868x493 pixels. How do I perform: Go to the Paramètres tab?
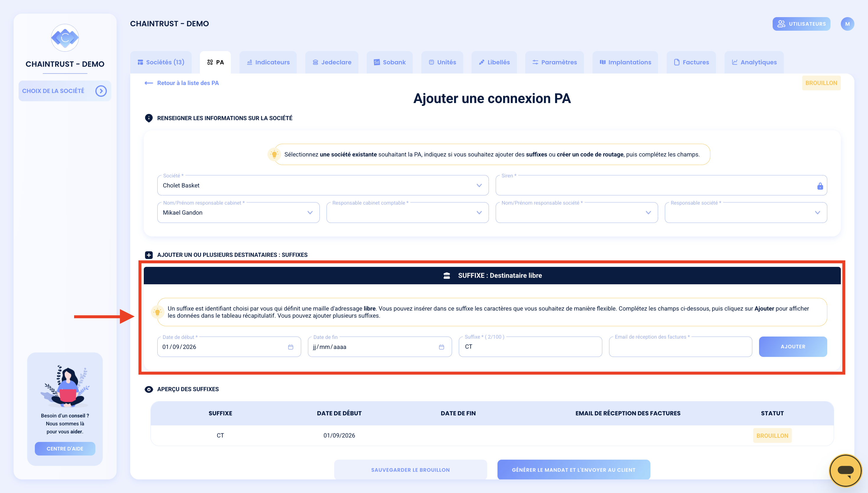click(x=554, y=62)
